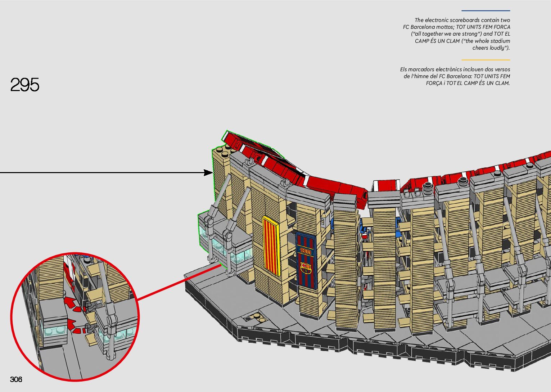Image resolution: width=551 pixels, height=392 pixels.
Task: Click the blue line above the English text
Action: coord(485,11)
